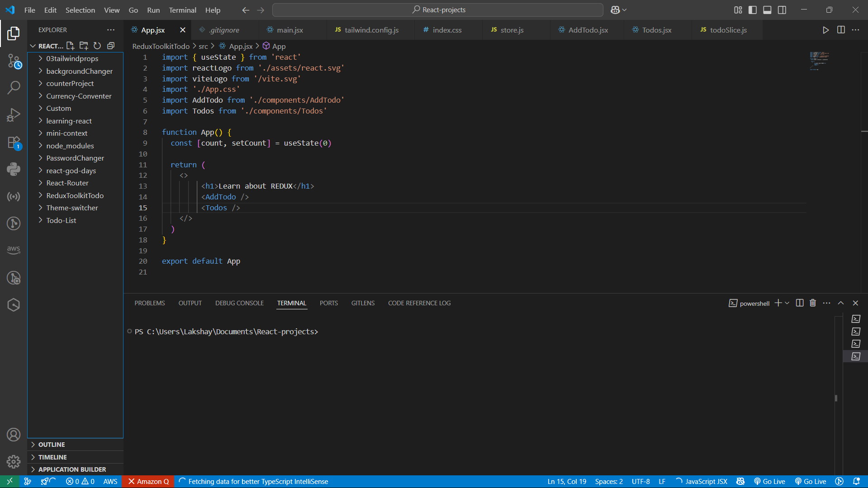This screenshot has height=488, width=868.
Task: Expand the APPLICATION BUILDER section
Action: pyautogui.click(x=75, y=469)
